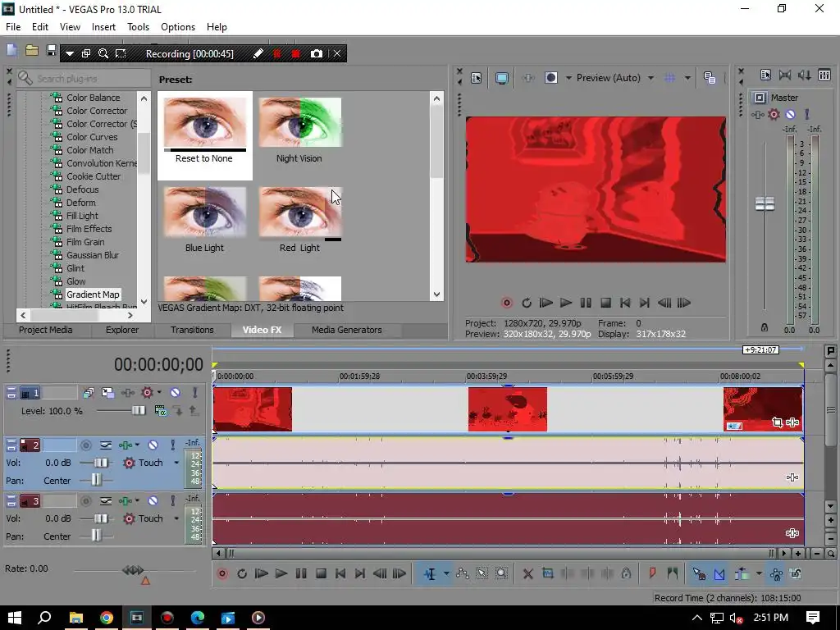
Task: Click the Copy Snapshot to Clipboard icon
Action: pos(710,78)
